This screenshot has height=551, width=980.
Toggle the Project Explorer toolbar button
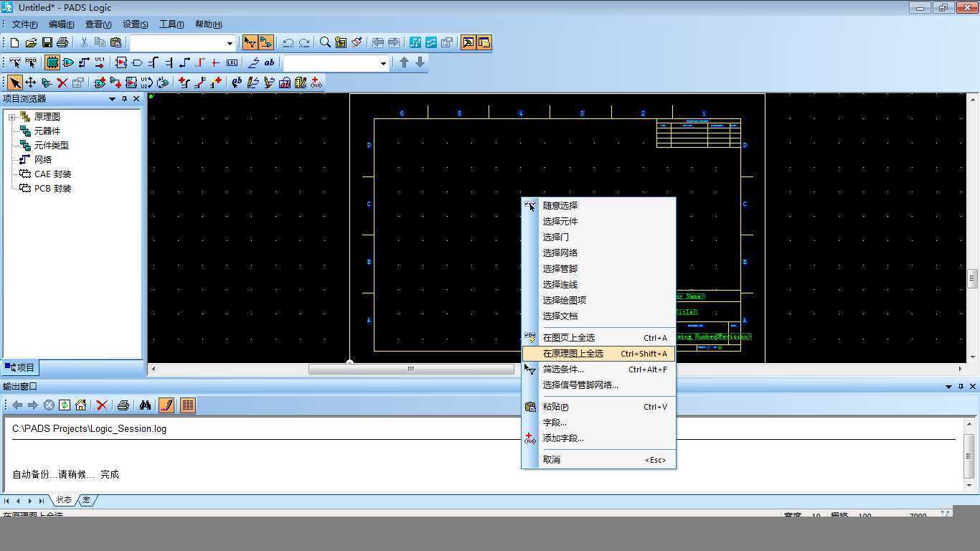point(484,42)
